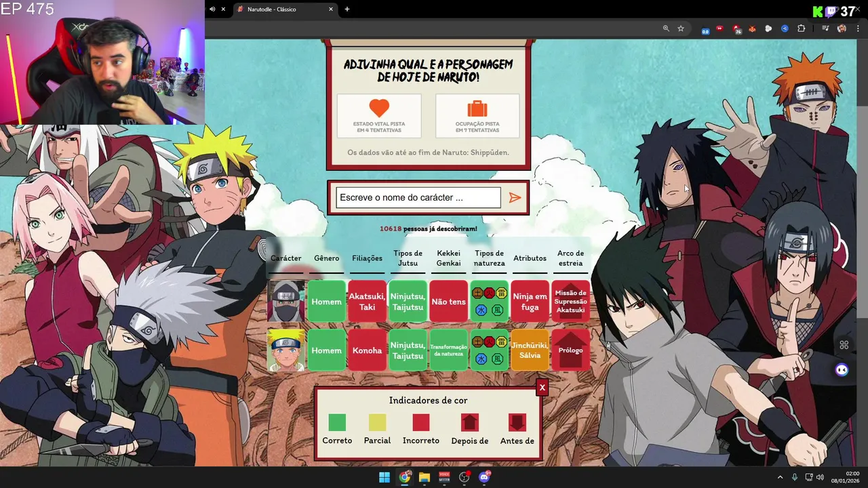Image resolution: width=868 pixels, height=488 pixels.
Task: Open the briefcase Ocupação hint
Action: coord(477,116)
